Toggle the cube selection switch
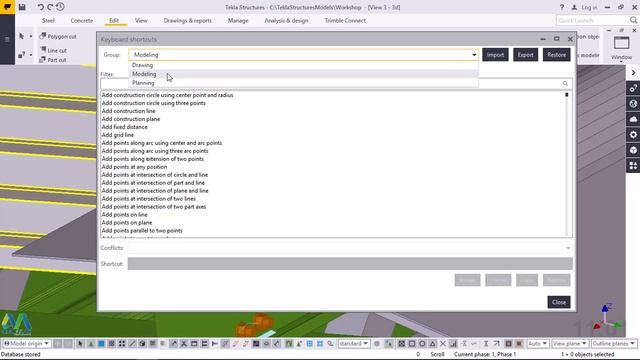Screen dimensions: 640x360 [142, 344]
